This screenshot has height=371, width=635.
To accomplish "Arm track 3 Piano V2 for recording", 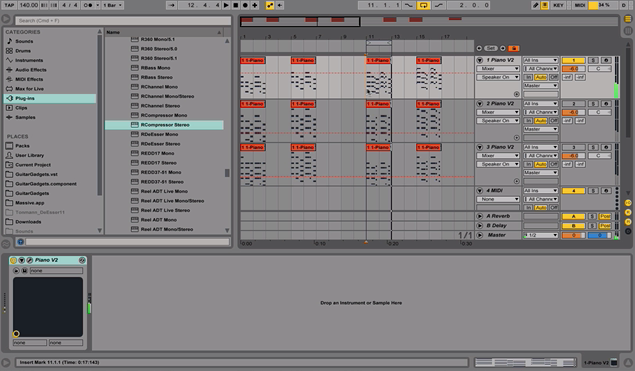I will coord(606,147).
